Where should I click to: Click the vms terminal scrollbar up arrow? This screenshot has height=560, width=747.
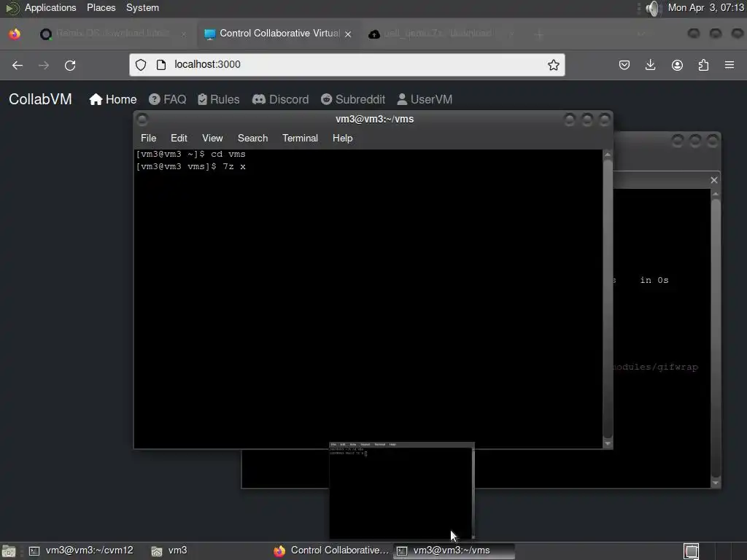pos(608,155)
